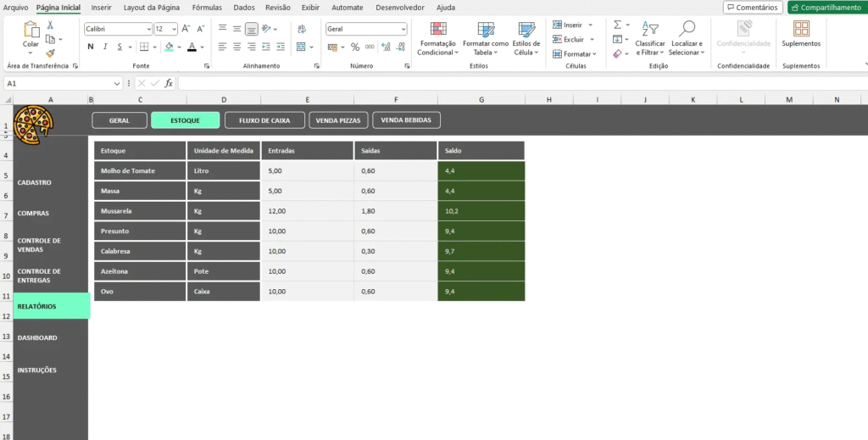
Task: Click the increase font size icon
Action: 187,29
